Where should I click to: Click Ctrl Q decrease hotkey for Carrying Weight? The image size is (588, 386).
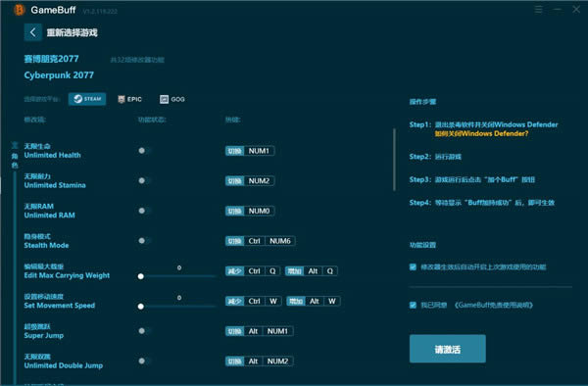point(253,271)
